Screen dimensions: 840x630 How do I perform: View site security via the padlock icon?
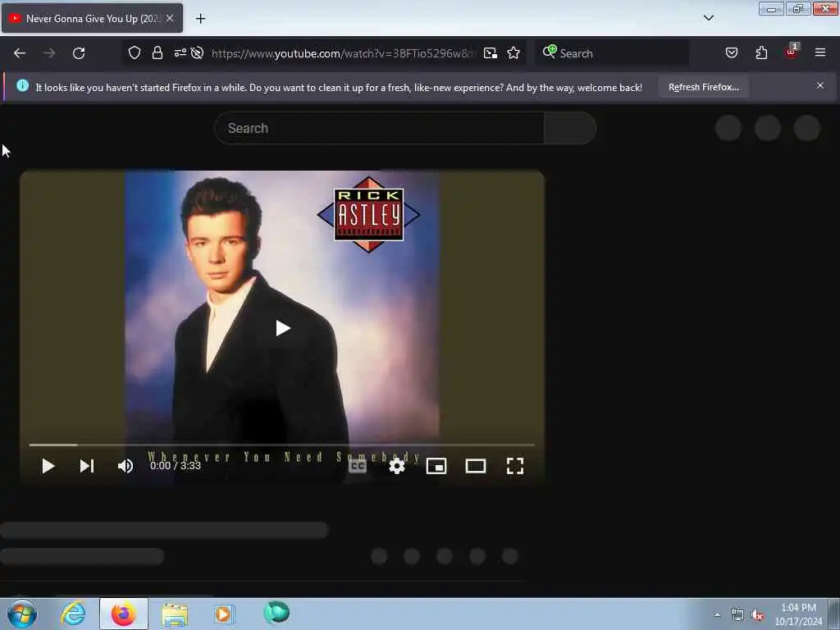[x=157, y=52]
